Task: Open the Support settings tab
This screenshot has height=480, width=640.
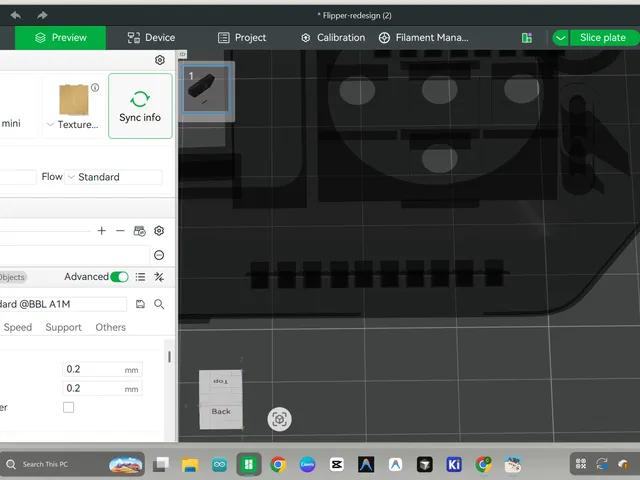Action: pyautogui.click(x=63, y=327)
